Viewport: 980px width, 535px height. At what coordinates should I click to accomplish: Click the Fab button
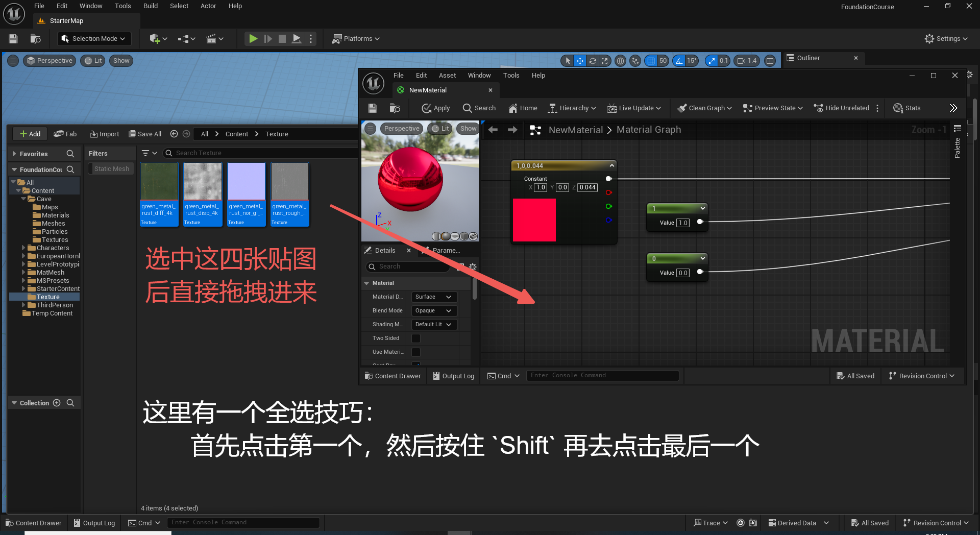[65, 134]
